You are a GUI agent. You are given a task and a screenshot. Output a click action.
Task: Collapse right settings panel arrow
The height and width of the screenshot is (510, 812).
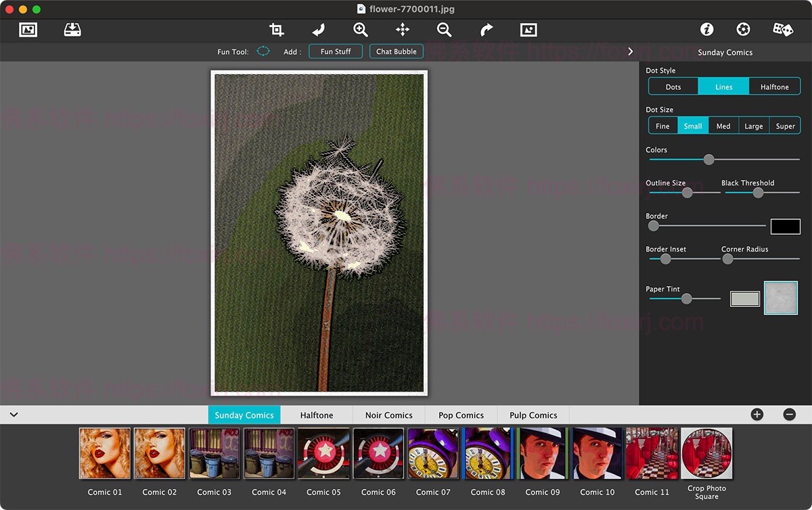631,51
